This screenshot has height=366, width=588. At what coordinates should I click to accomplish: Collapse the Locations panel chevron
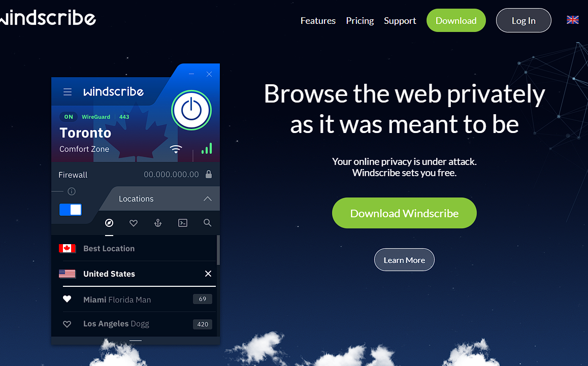click(x=207, y=199)
